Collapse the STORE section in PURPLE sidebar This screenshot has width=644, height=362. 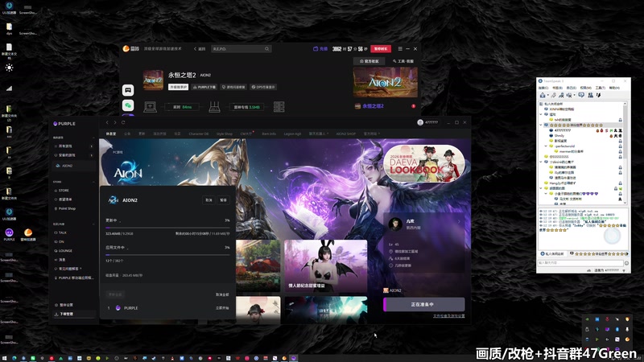coord(93,182)
